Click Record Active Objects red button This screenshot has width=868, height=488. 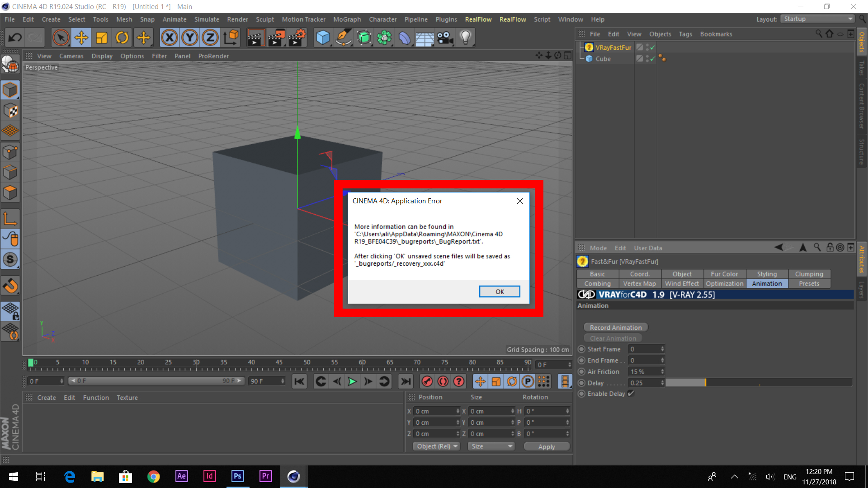click(427, 381)
